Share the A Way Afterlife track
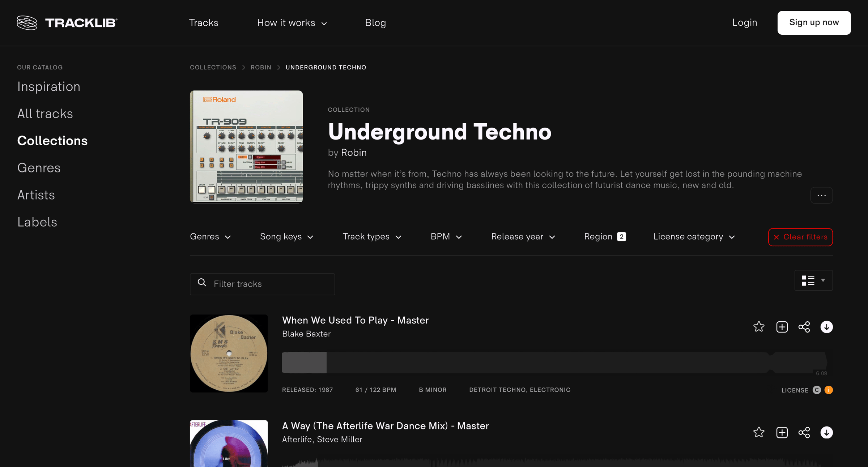 click(804, 432)
